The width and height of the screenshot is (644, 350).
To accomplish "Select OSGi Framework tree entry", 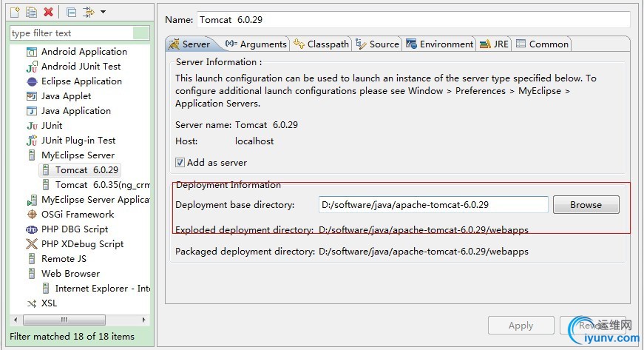I will [78, 215].
